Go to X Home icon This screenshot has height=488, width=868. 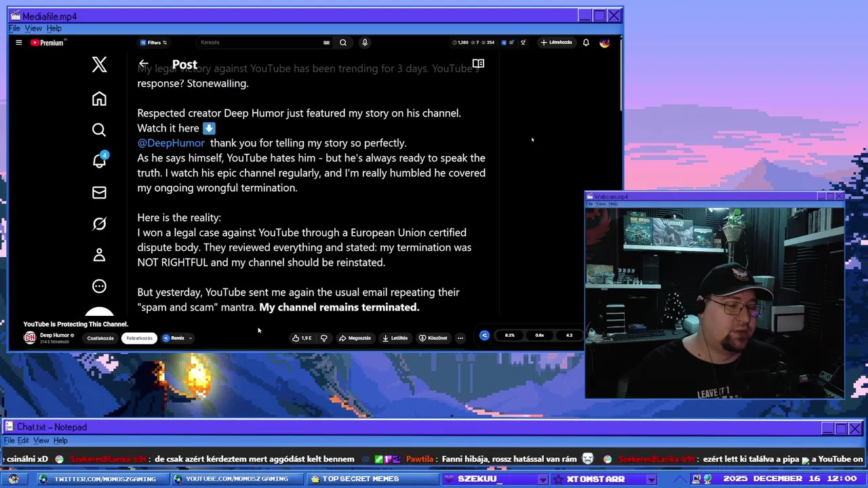point(99,99)
